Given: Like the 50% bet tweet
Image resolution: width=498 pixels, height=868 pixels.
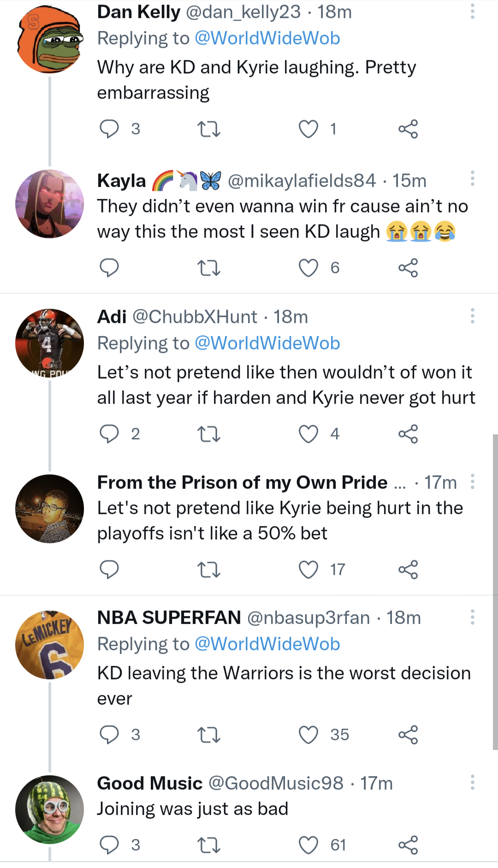Looking at the screenshot, I should pyautogui.click(x=308, y=569).
